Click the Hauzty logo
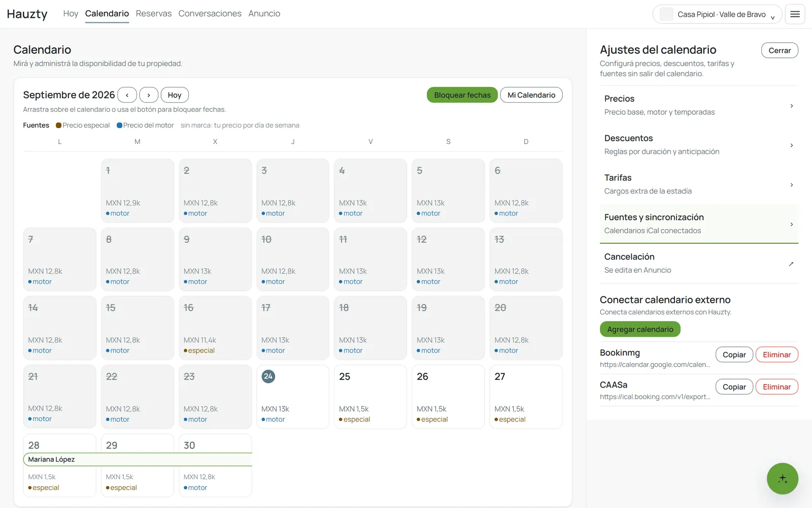This screenshot has height=508, width=812. click(27, 14)
